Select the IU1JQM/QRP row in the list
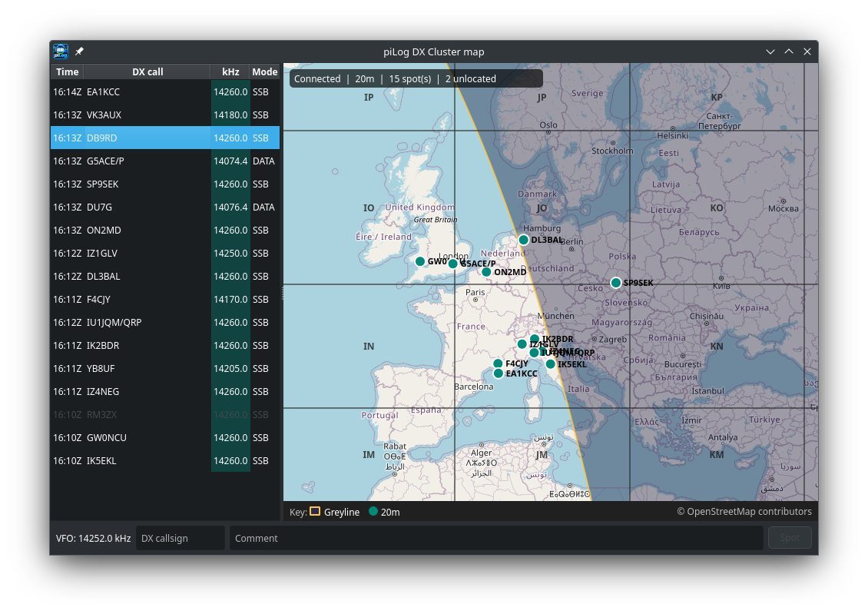The height and width of the screenshot is (614, 868). click(165, 323)
